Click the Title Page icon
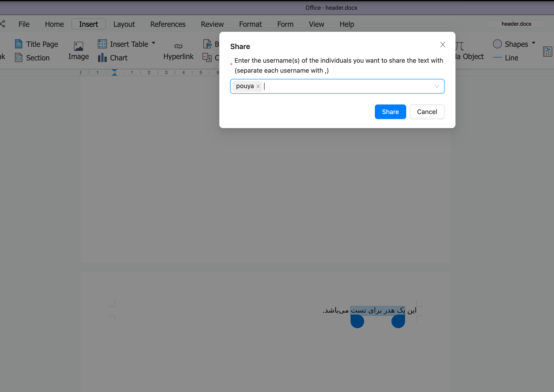 (x=19, y=44)
